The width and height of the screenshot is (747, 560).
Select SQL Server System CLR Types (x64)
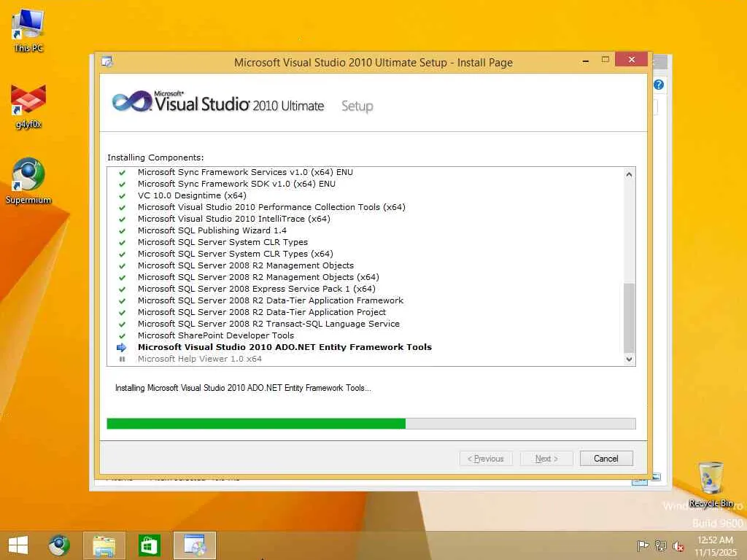(x=236, y=254)
